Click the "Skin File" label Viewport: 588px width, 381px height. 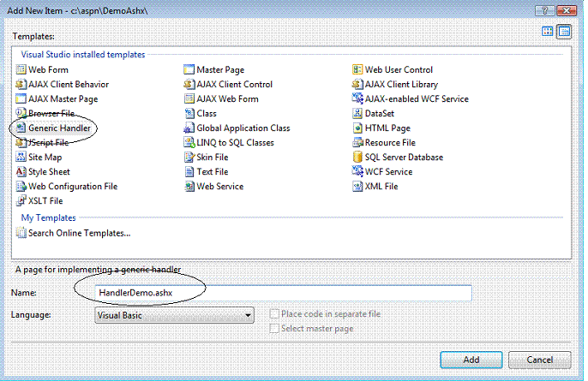(x=213, y=157)
